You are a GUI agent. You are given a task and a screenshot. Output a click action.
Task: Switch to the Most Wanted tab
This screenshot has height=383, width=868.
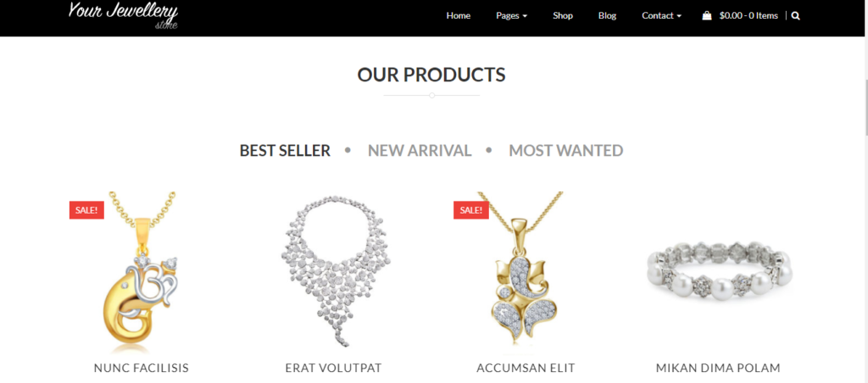[x=565, y=151]
